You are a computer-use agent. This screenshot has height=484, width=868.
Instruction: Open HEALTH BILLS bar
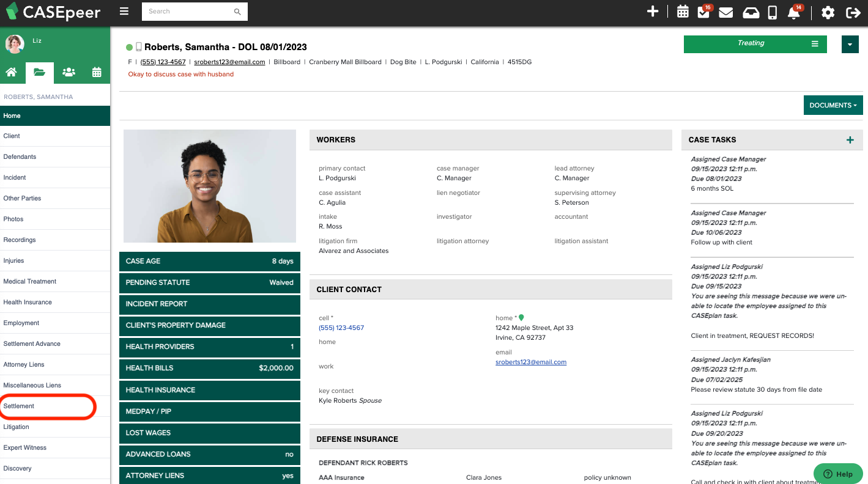coord(210,368)
